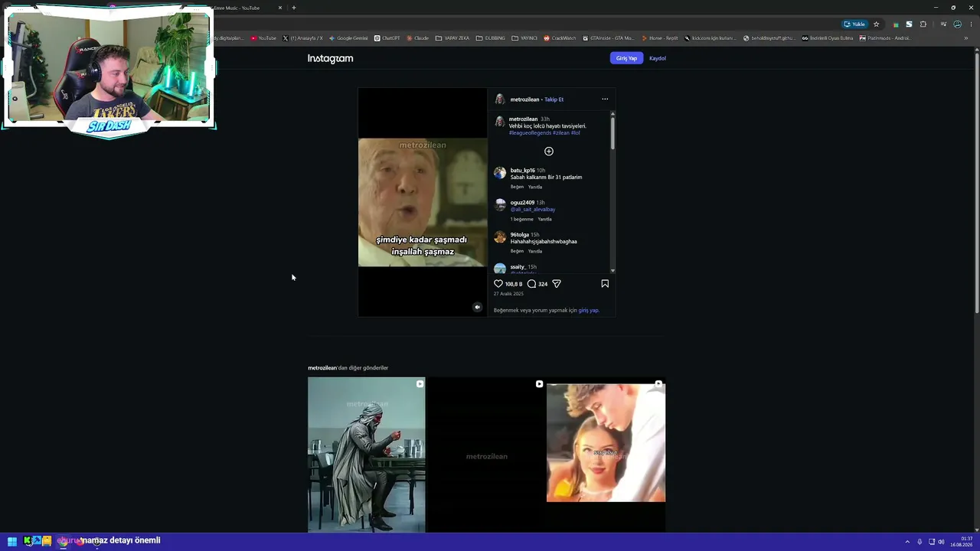Open the @ali_sait_alevalbay mention
The height and width of the screenshot is (551, 980).
coord(533,210)
